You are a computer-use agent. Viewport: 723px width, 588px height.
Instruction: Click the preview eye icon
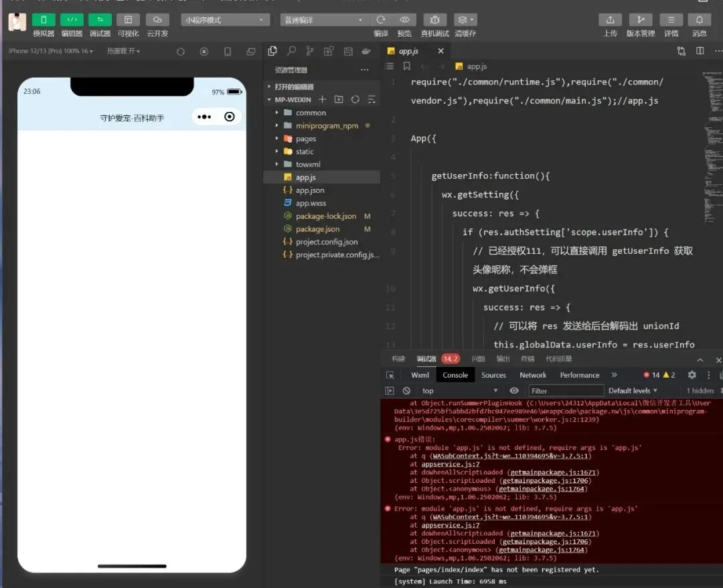(404, 20)
